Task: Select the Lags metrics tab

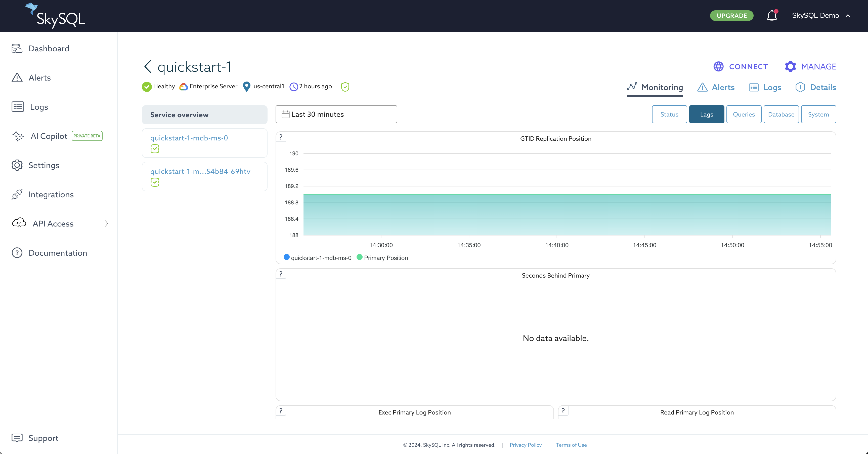Action: (x=707, y=114)
